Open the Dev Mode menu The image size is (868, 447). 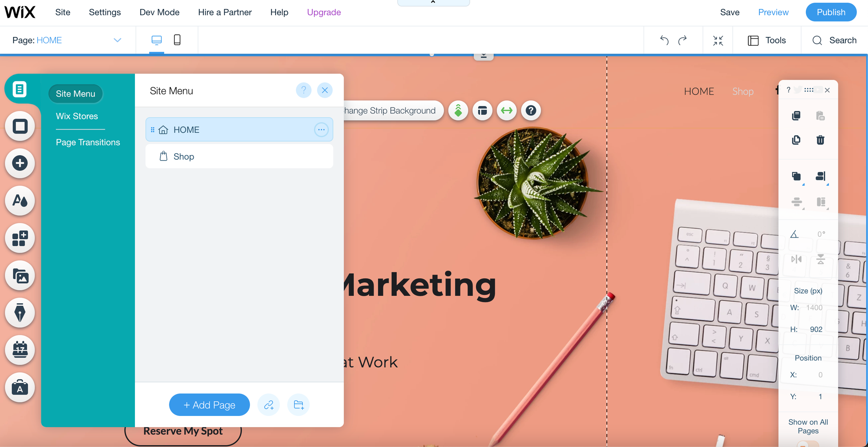(159, 12)
